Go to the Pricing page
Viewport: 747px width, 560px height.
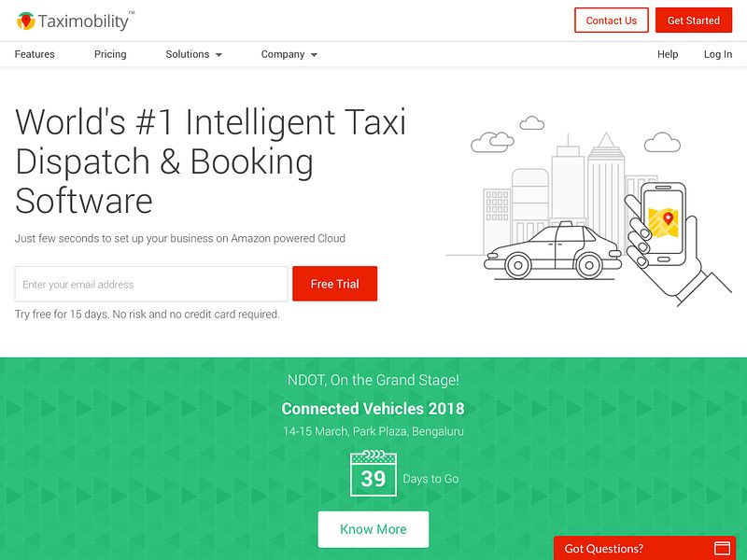[x=110, y=54]
